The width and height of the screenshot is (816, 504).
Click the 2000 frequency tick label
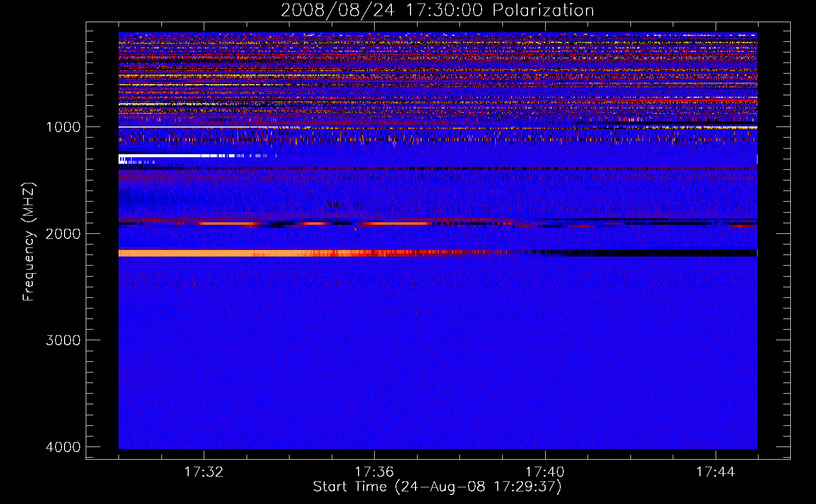[63, 233]
